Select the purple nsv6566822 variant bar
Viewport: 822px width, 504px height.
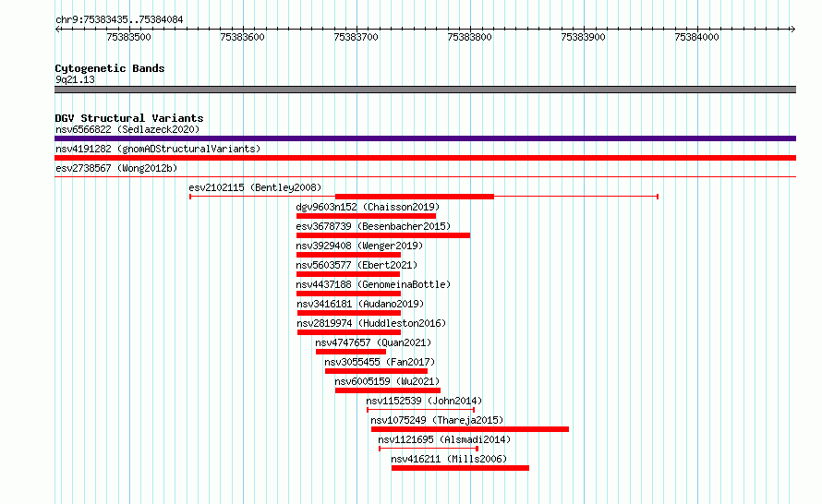425,138
